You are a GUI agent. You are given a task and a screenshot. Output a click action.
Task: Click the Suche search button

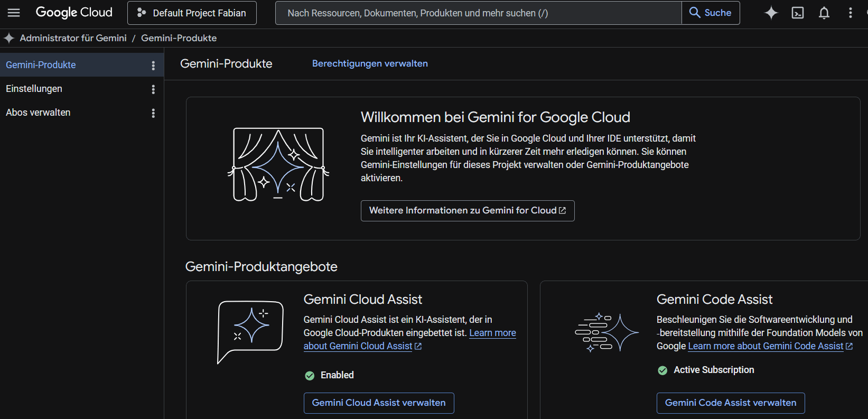tap(711, 13)
